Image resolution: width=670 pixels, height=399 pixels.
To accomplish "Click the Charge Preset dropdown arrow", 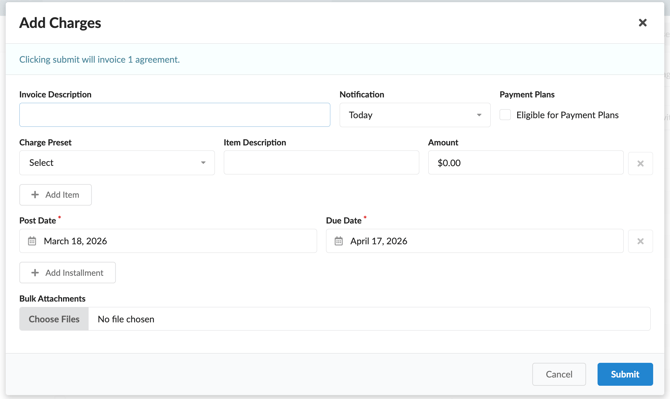I will (x=203, y=163).
